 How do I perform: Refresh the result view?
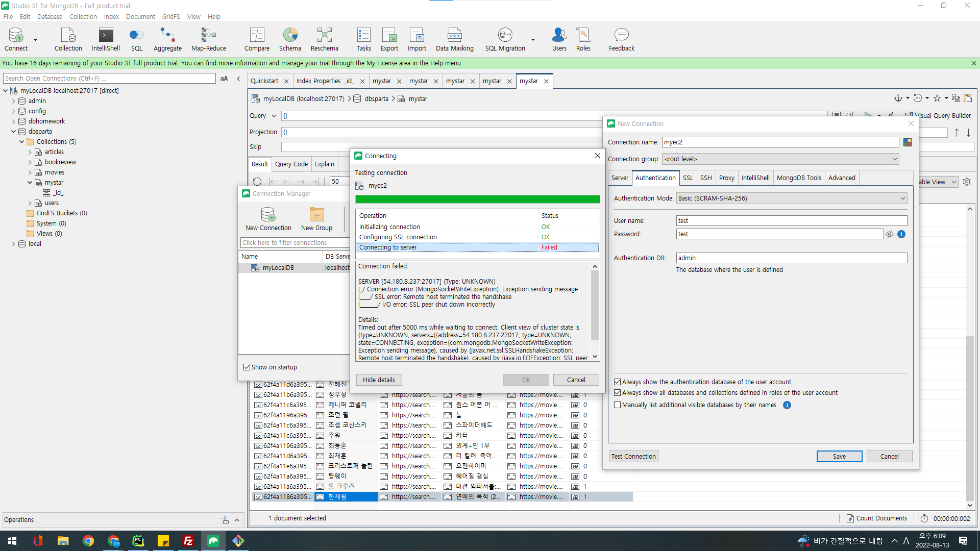click(x=257, y=182)
